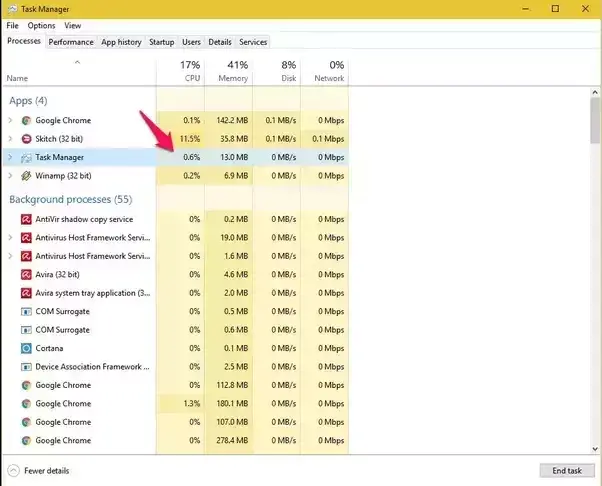The image size is (602, 486).
Task: Switch to the App history tab
Action: point(121,42)
